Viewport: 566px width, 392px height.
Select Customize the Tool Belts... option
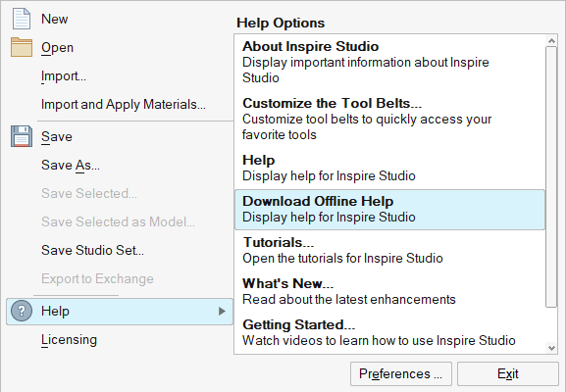[389, 119]
